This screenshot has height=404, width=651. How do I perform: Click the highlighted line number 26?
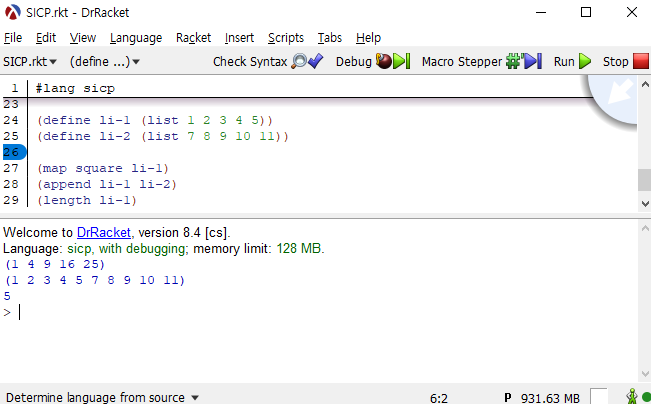(x=12, y=152)
